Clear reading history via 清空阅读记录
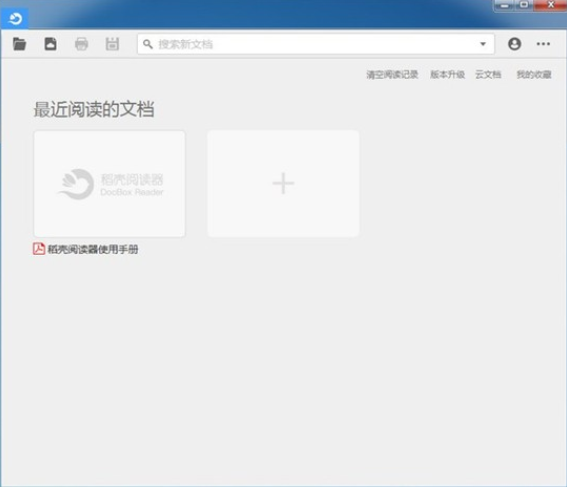The width and height of the screenshot is (568, 488). pos(392,75)
